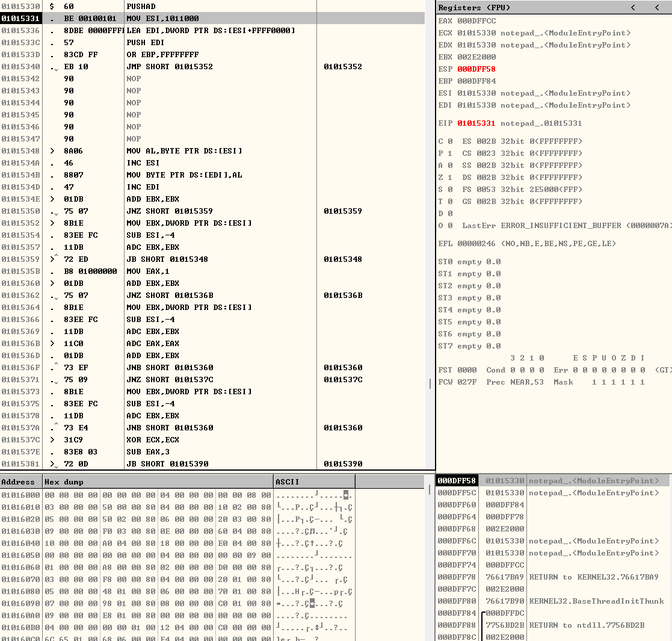Image resolution: width=672 pixels, height=641 pixels.
Task: Click hex bytes B8 01000000 at 0101535B
Action: click(90, 271)
